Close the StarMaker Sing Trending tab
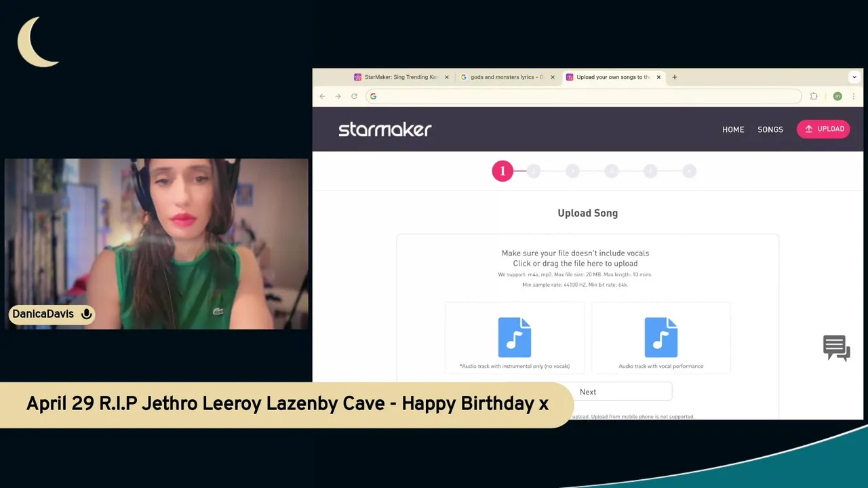868x488 pixels. click(x=447, y=77)
